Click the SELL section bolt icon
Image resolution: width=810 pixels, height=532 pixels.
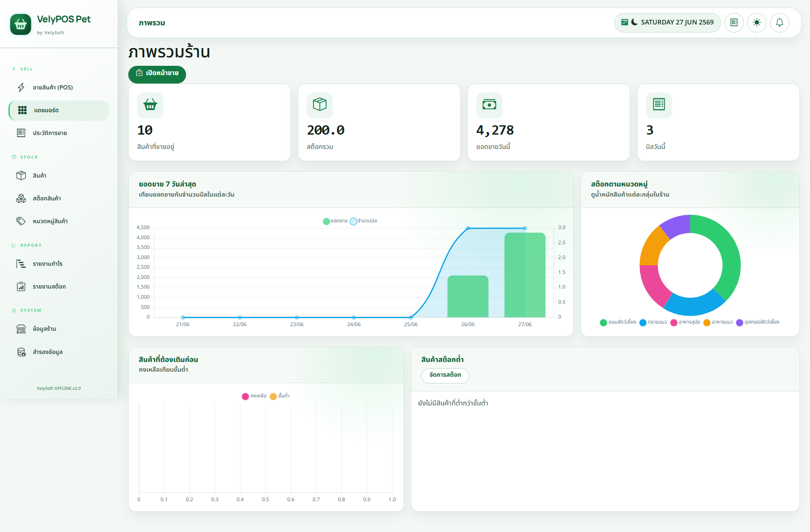(14, 69)
